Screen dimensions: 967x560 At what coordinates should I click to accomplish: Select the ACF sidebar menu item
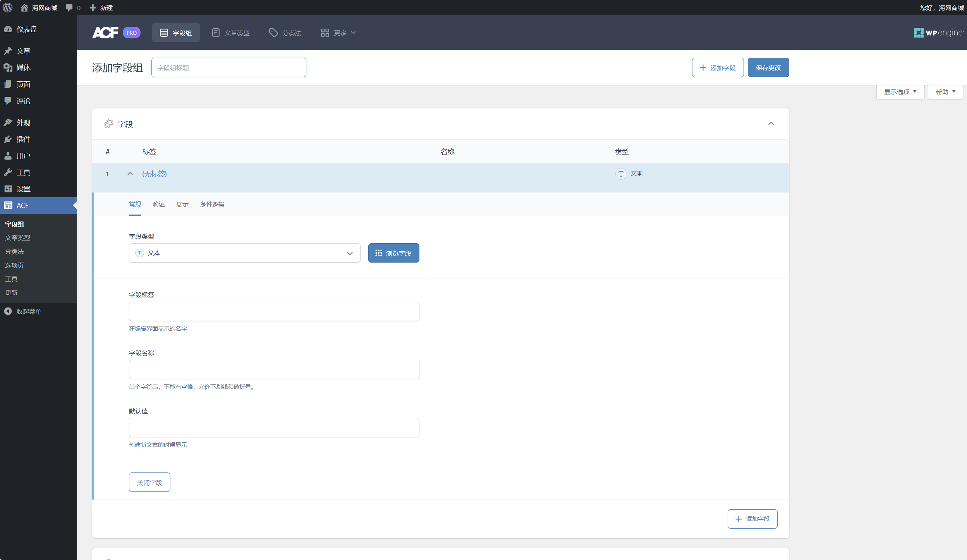[x=38, y=206]
